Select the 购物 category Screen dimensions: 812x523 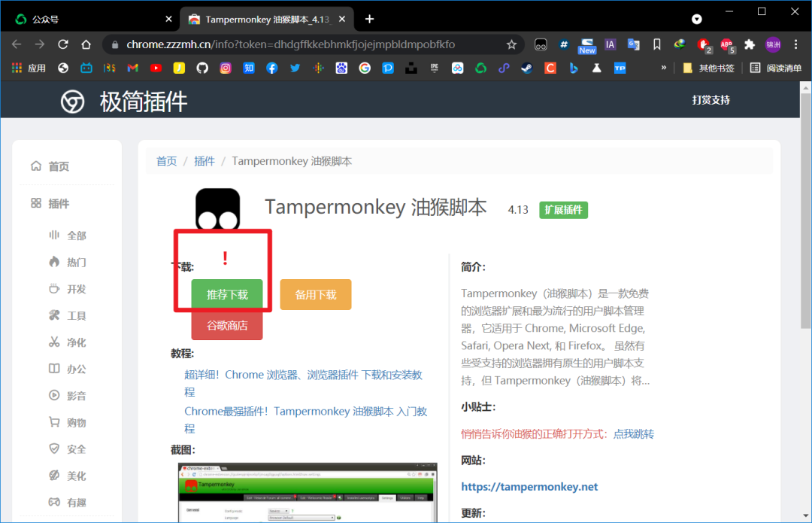68,422
